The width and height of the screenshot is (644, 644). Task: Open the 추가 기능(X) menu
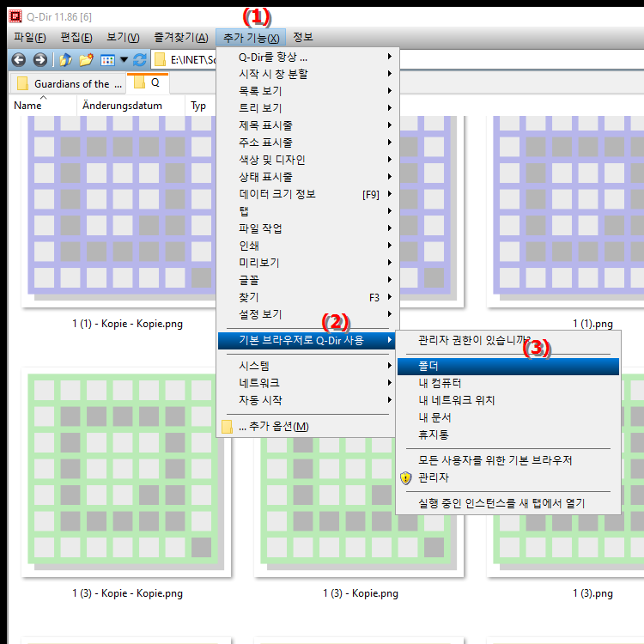(251, 38)
